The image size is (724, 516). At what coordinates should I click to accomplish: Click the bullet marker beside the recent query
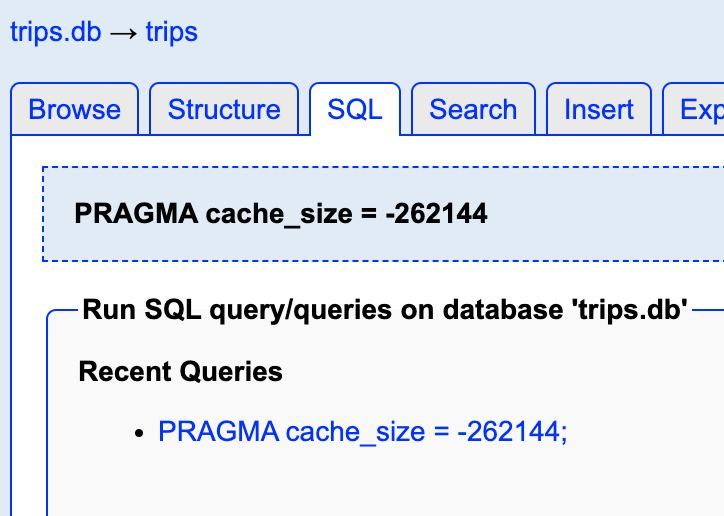pyautogui.click(x=141, y=433)
